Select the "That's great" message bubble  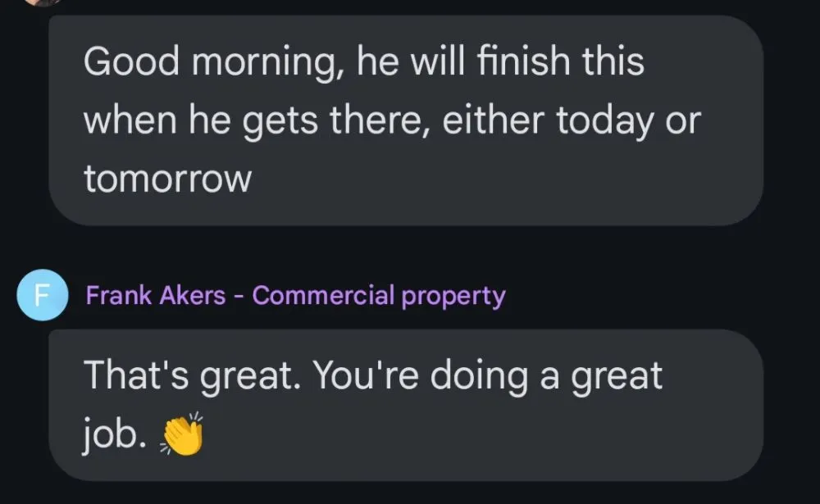pyautogui.click(x=406, y=405)
